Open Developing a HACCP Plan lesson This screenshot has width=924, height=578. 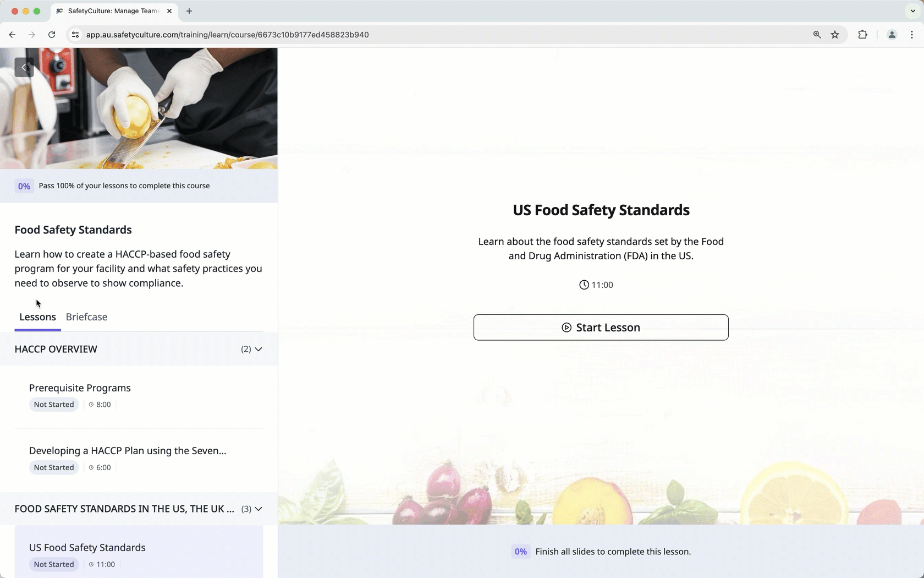(139, 459)
